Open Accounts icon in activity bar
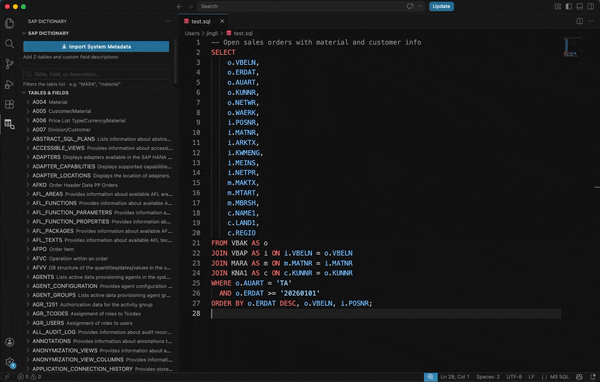The image size is (600, 382). (x=10, y=342)
